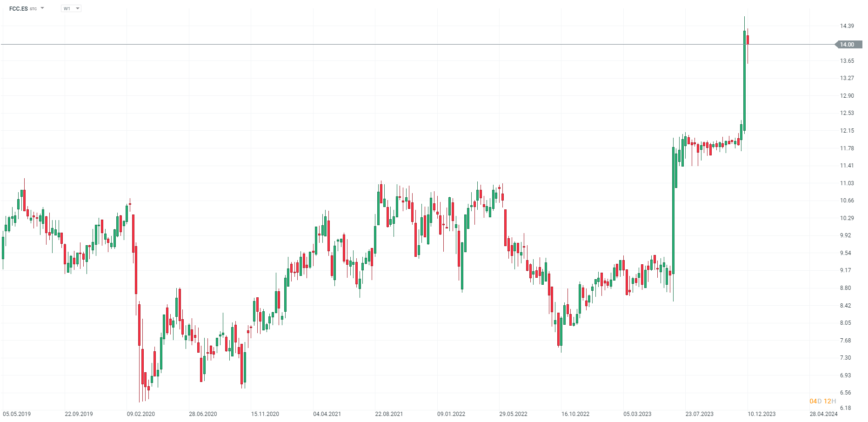Select the 10.12.2023 date label

[x=761, y=414]
